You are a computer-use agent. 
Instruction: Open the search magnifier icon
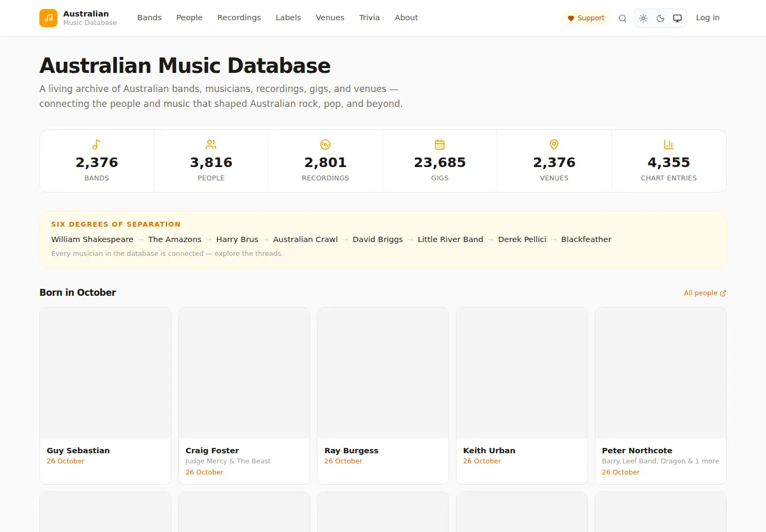coord(622,18)
